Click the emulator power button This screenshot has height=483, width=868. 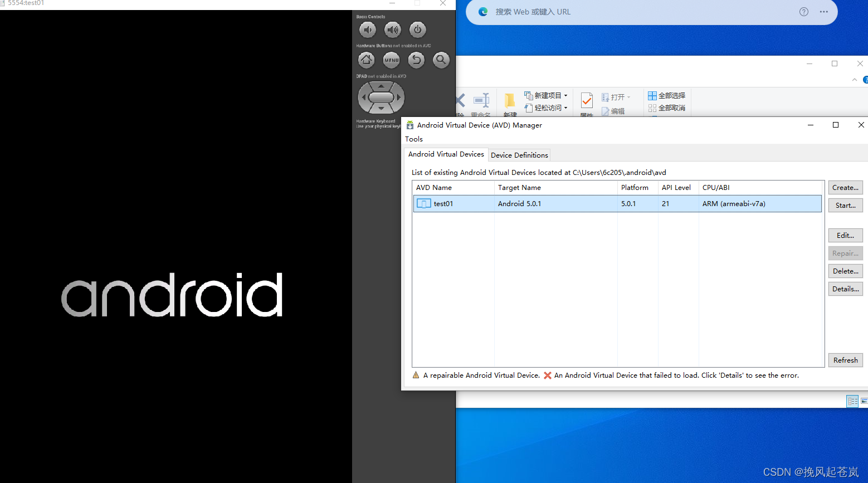click(x=417, y=30)
